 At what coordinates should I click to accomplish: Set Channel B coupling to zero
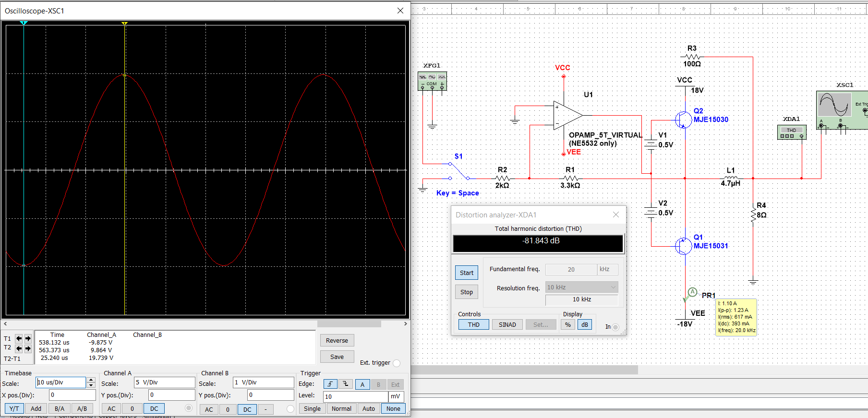228,409
